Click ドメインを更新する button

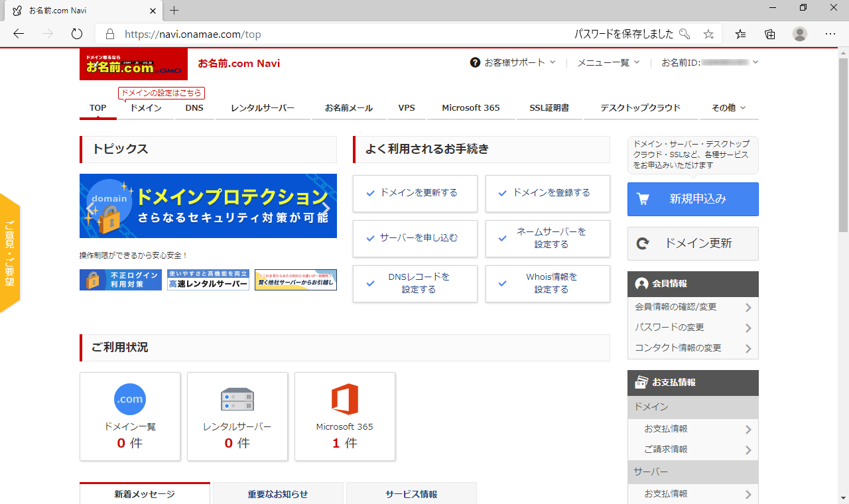click(415, 194)
